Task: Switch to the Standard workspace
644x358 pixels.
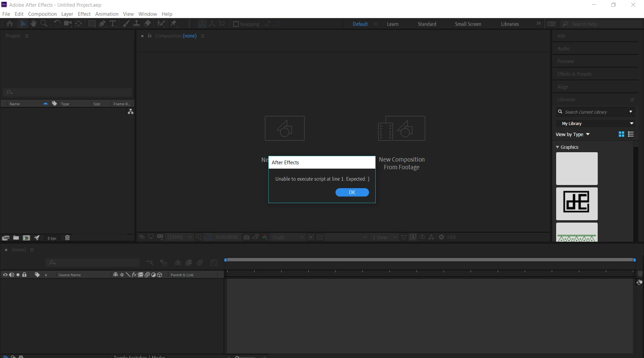Action: 427,24
